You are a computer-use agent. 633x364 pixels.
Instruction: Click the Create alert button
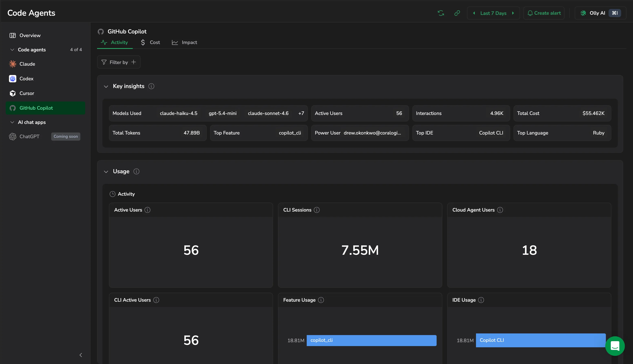(x=544, y=13)
